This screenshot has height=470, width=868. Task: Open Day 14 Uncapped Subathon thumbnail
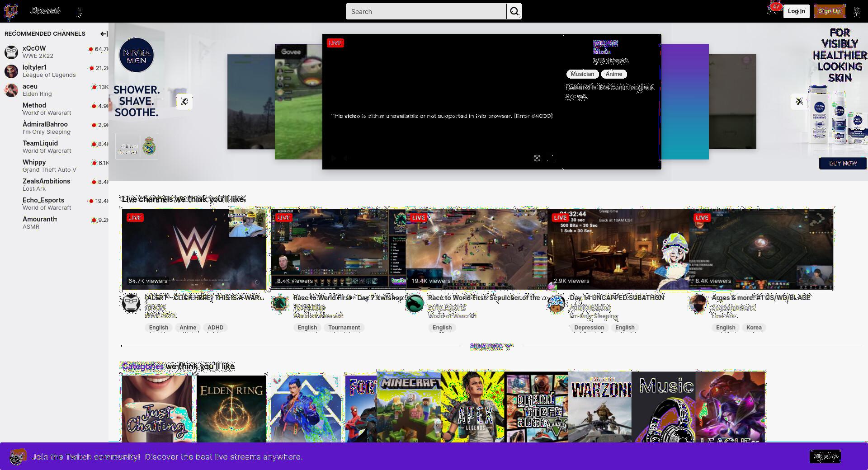(x=618, y=249)
